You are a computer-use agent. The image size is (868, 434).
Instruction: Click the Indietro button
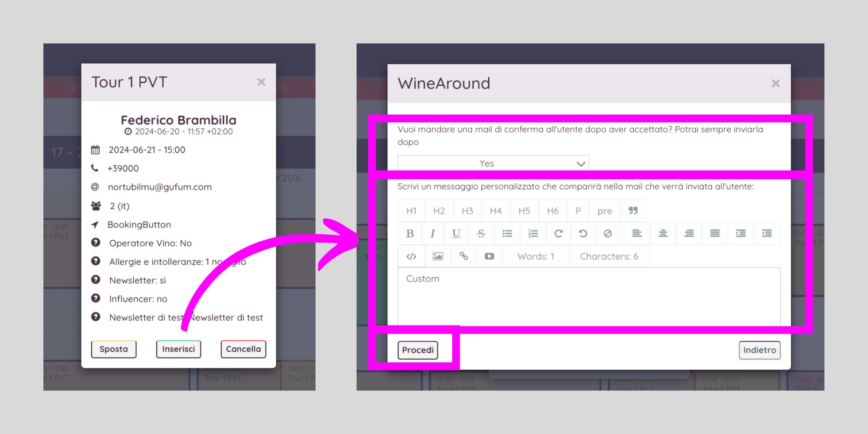point(759,350)
